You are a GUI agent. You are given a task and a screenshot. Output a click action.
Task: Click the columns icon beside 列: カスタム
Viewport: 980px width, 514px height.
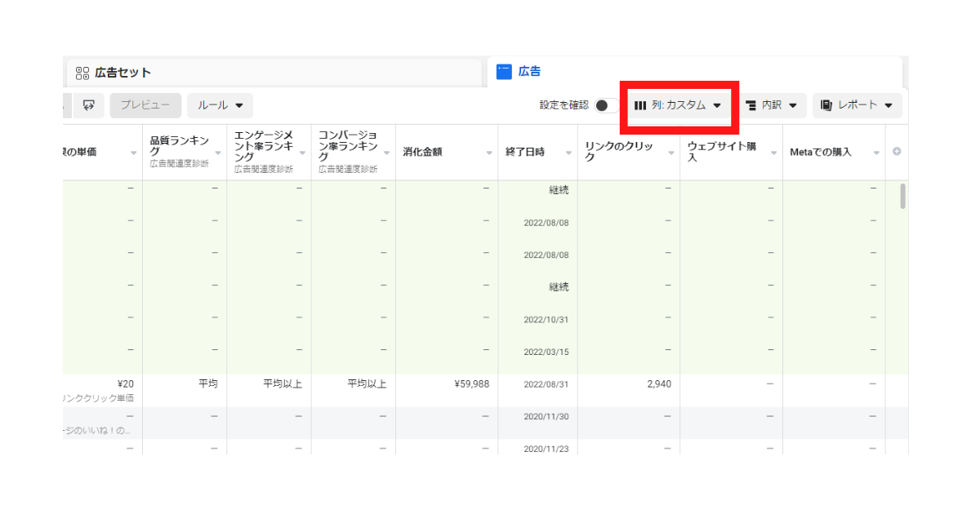tap(640, 105)
